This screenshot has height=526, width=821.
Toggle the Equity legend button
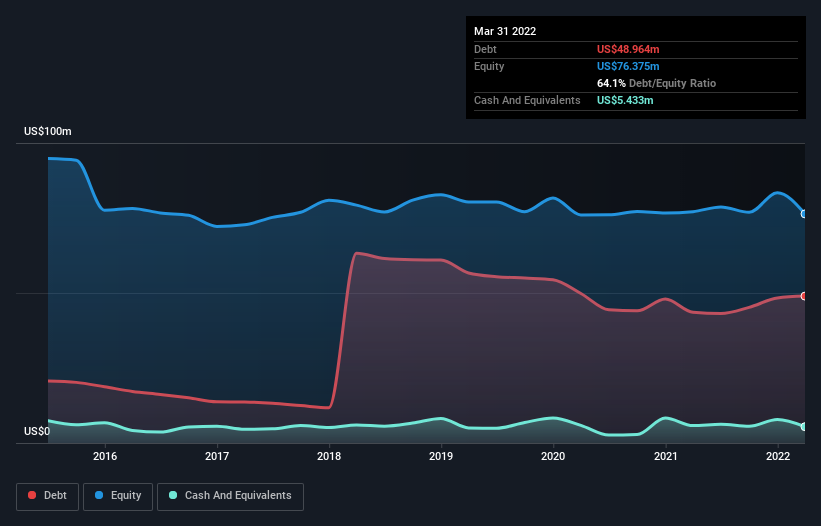pyautogui.click(x=118, y=496)
